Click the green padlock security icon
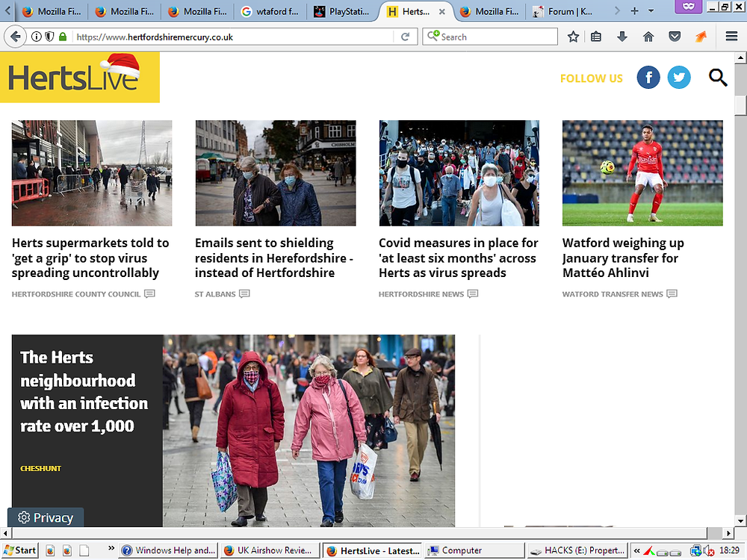The image size is (747, 560). point(63,37)
